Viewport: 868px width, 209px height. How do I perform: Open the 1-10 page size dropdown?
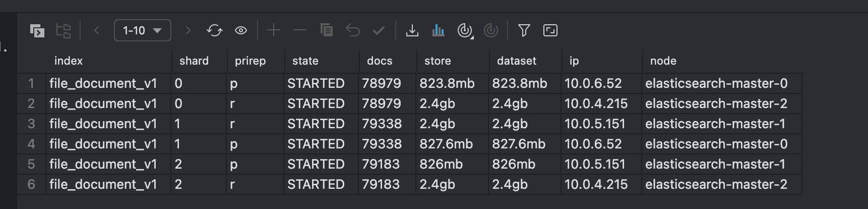(x=143, y=30)
